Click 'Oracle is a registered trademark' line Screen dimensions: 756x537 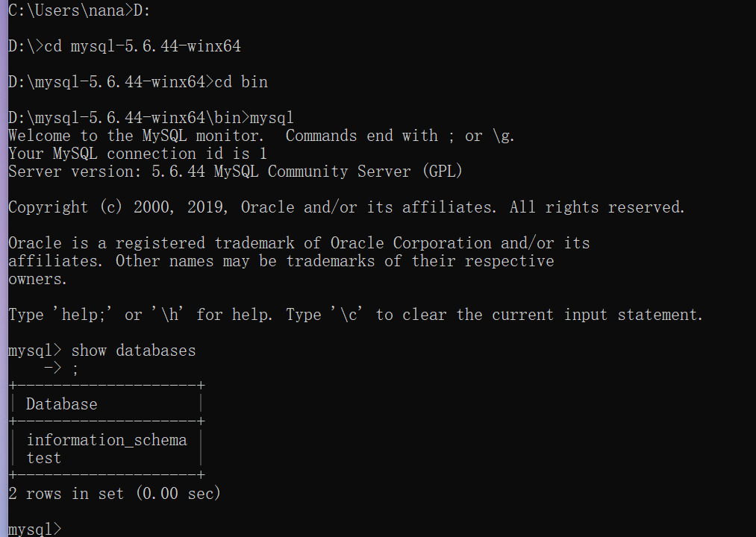pyautogui.click(x=299, y=243)
